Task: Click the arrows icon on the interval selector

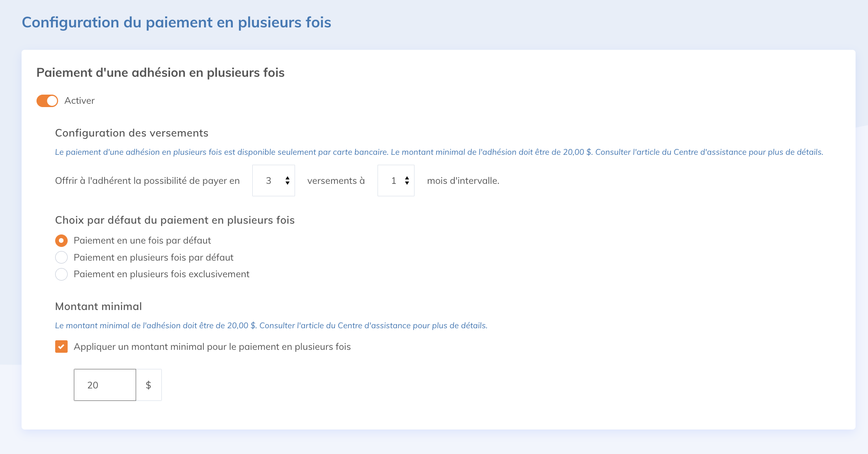Action: [x=407, y=181]
